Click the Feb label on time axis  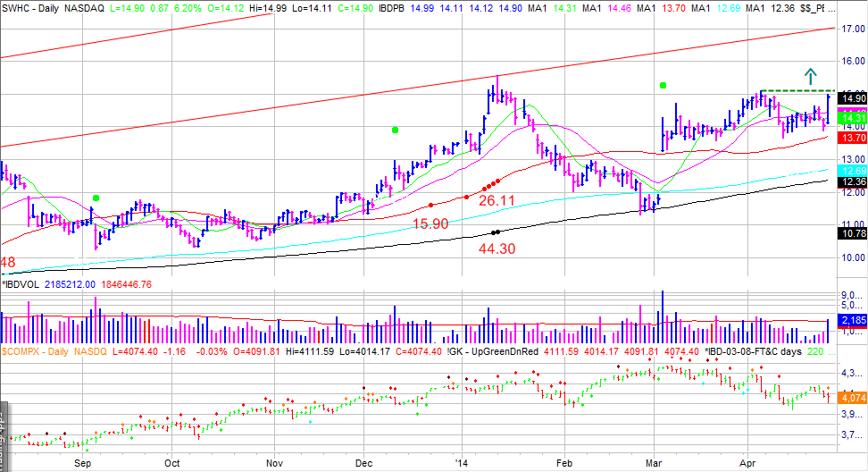tap(564, 463)
